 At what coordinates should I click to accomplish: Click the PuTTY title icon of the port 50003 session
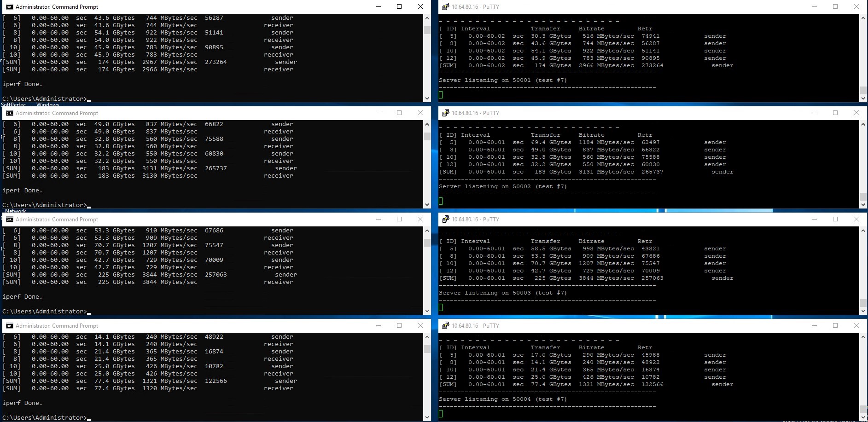tap(445, 220)
